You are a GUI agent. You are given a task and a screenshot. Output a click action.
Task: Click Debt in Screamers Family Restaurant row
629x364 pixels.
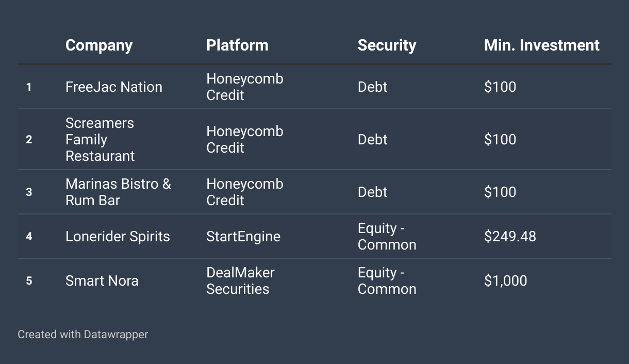pyautogui.click(x=372, y=140)
